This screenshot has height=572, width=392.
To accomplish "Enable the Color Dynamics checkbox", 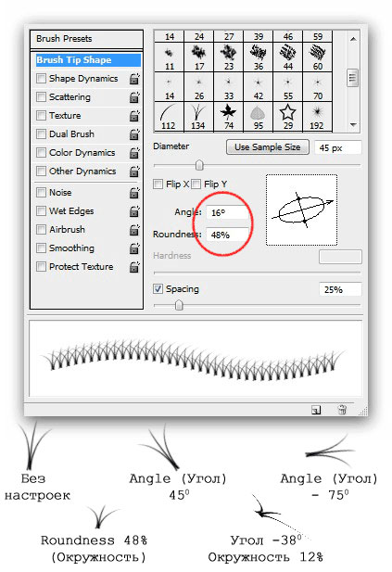I will point(41,152).
